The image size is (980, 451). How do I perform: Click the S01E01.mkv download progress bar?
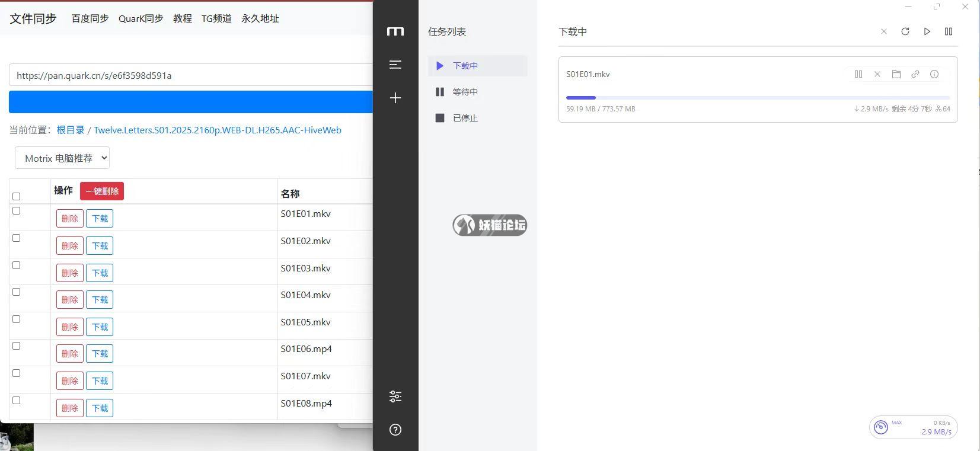(758, 97)
